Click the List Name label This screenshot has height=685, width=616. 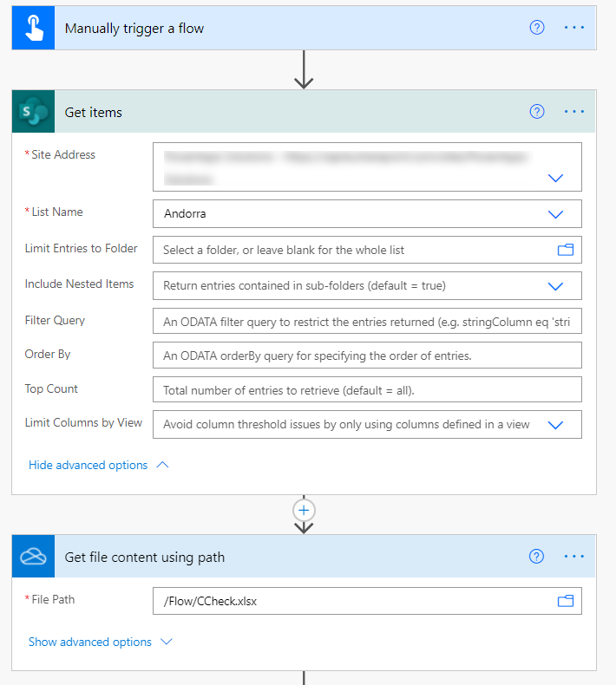click(57, 212)
